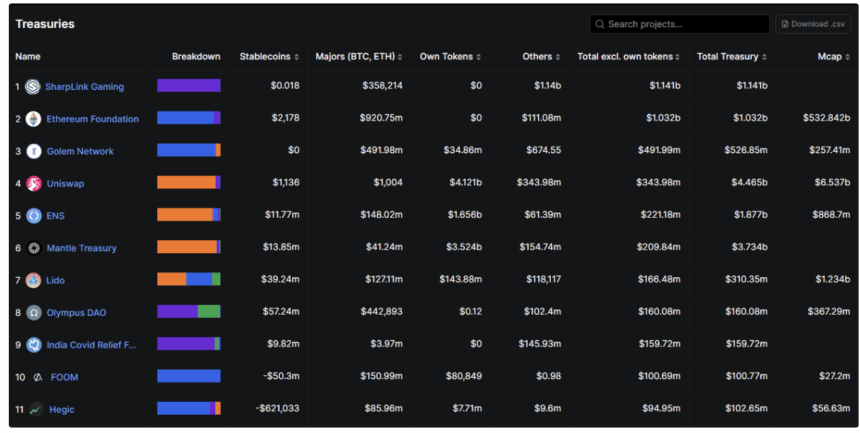Click the ENS logo icon
Image resolution: width=860 pixels, height=433 pixels.
34,216
